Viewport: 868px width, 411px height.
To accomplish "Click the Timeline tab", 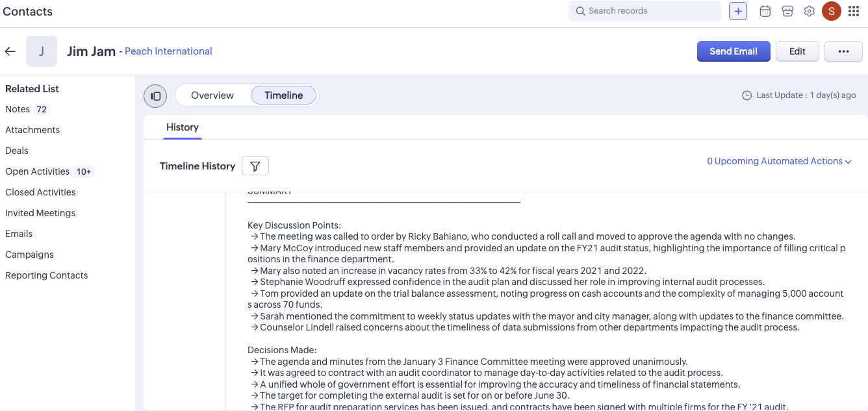I will (x=283, y=95).
